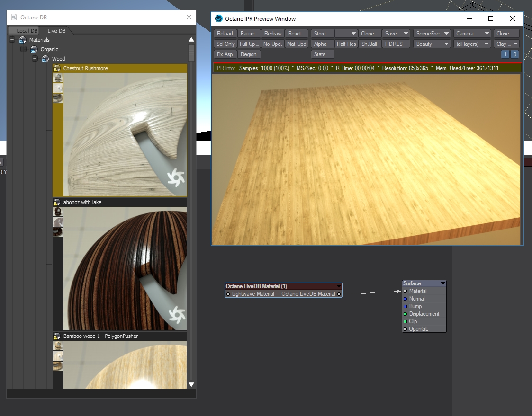Click the Chestnut Rushmore large preview

tap(125, 134)
